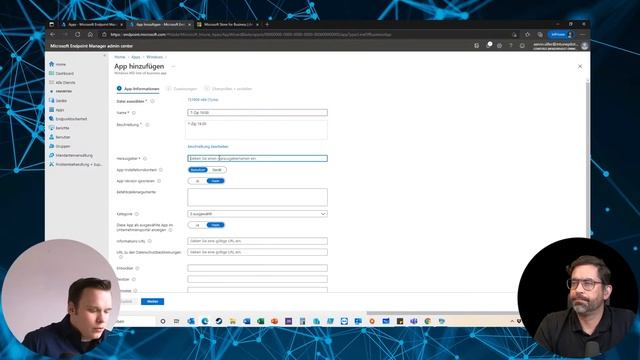Select the Zuweisungen step tab
The height and width of the screenshot is (360, 640).
[x=182, y=89]
